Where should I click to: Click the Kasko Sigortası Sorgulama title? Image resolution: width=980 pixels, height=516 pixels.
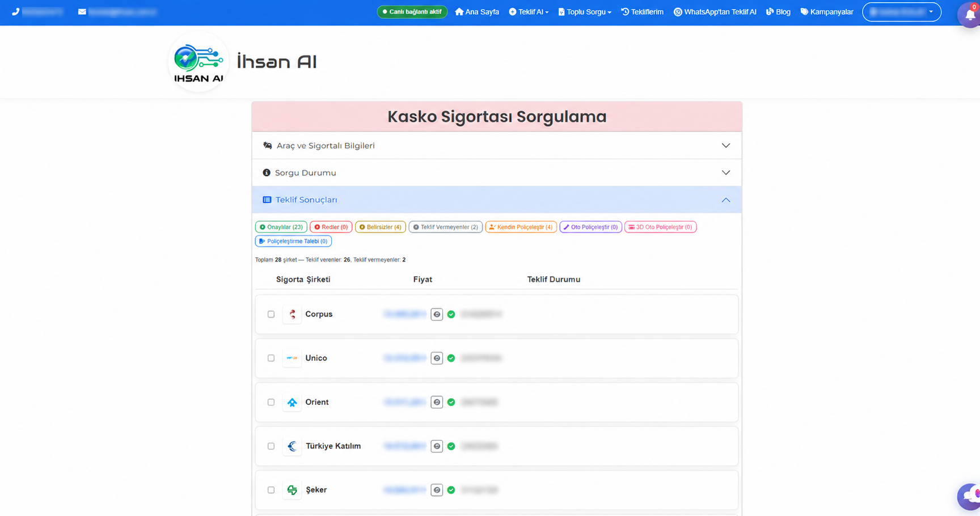(497, 116)
